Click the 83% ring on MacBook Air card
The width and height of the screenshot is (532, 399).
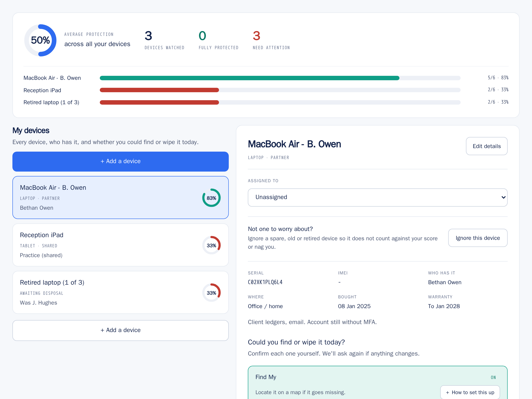(x=211, y=198)
